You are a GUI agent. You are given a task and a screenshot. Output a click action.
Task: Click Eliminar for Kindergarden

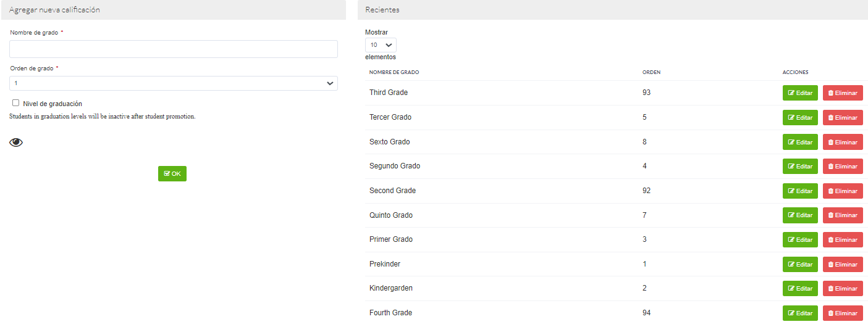[x=843, y=289]
